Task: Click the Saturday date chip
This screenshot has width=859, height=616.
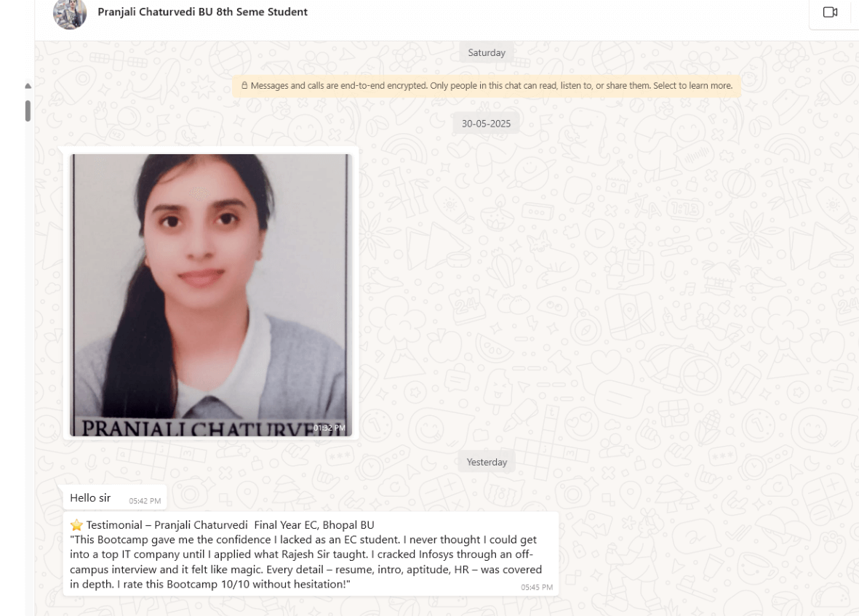Action: click(x=487, y=52)
